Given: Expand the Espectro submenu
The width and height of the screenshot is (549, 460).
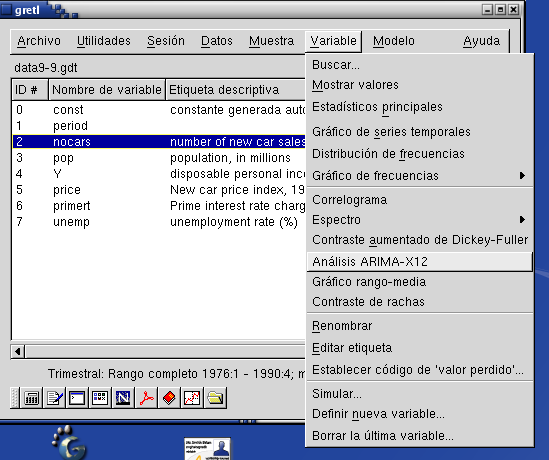Looking at the screenshot, I should 419,220.
